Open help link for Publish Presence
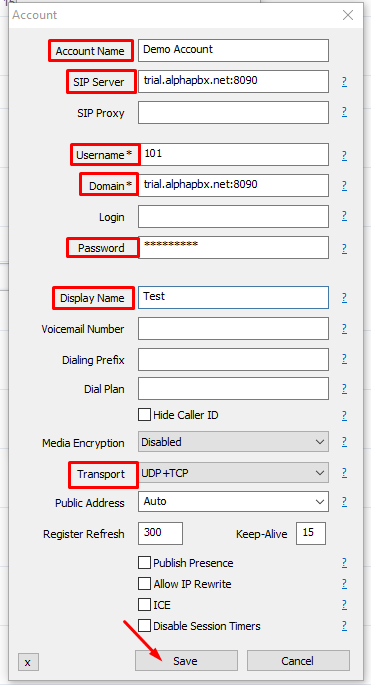This screenshot has width=371, height=685. (344, 563)
